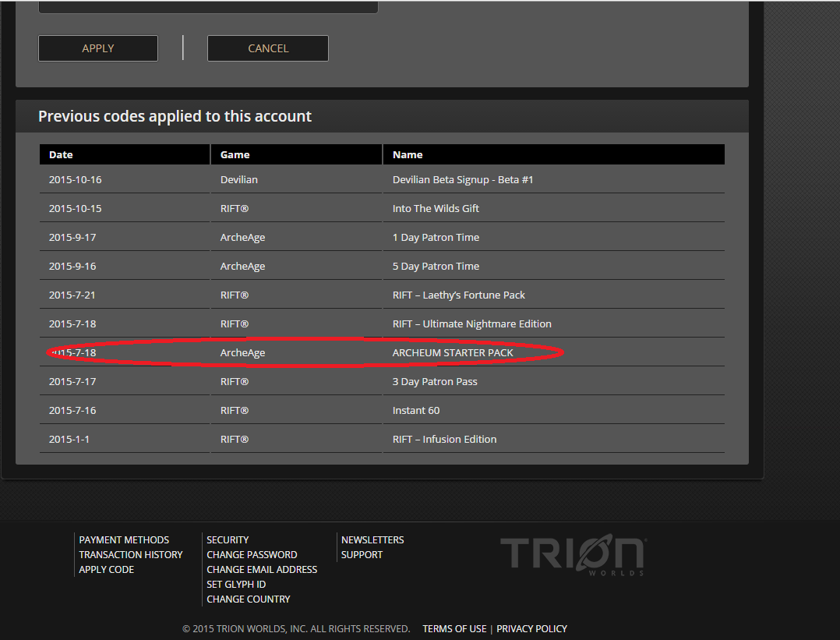Select CHANGE EMAIL ADDRESS link
The image size is (840, 640).
click(x=262, y=569)
